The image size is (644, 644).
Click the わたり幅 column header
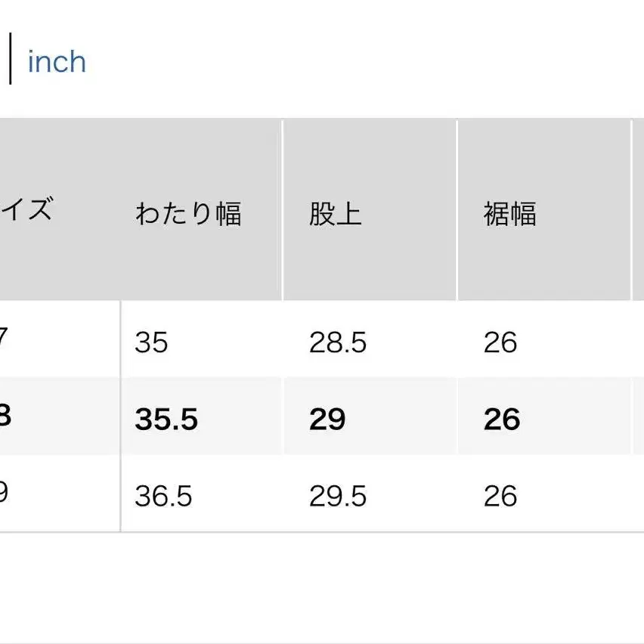(188, 214)
